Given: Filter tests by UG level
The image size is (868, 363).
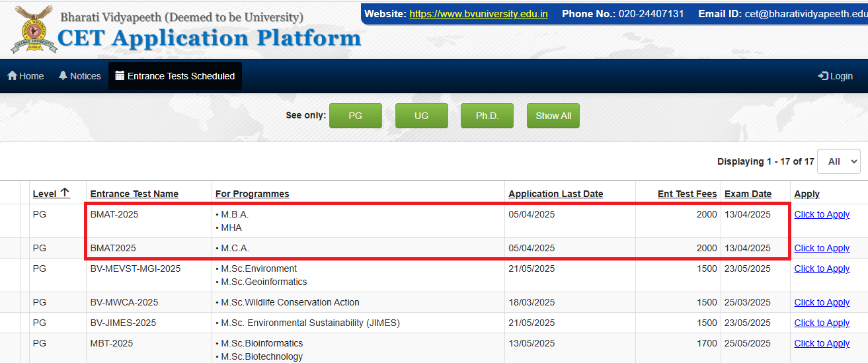Looking at the screenshot, I should [422, 116].
